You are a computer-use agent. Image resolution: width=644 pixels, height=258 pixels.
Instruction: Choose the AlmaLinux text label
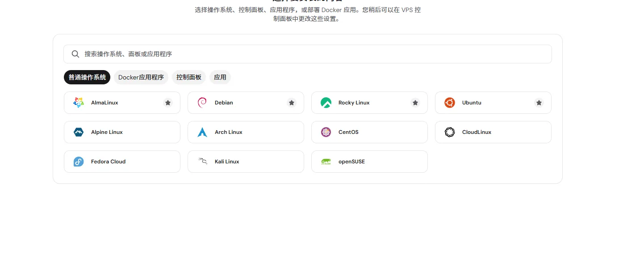[x=105, y=103]
